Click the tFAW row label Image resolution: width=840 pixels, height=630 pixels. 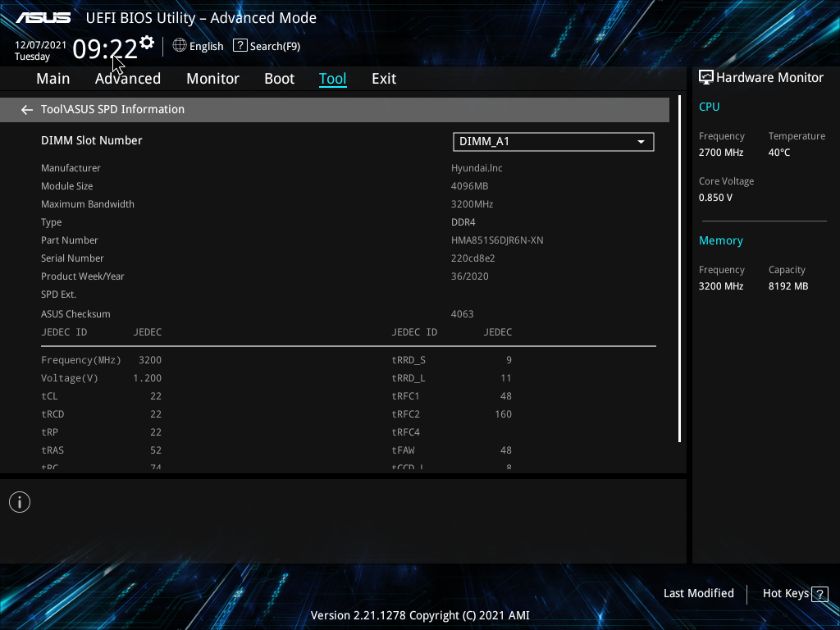pos(403,450)
